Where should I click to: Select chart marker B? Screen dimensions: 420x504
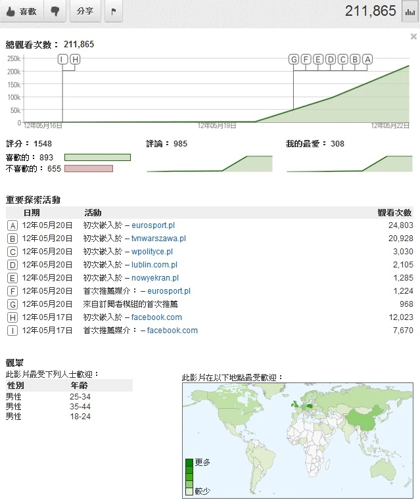tap(355, 59)
